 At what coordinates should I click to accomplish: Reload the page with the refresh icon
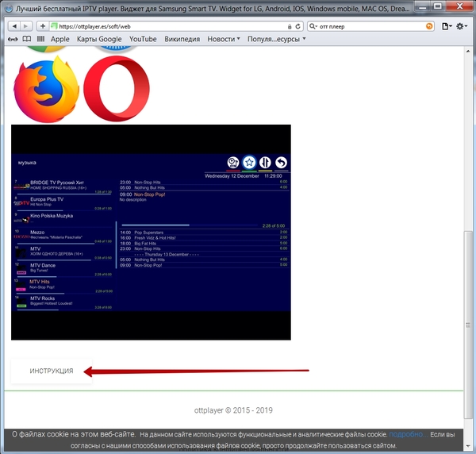pos(297,26)
